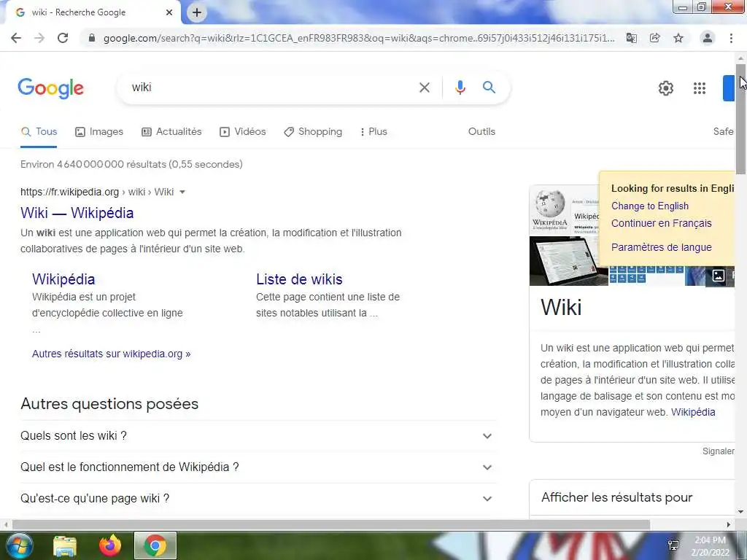Open the Wikipédia link in knowledge panel
Viewport: 747px width, 560px height.
click(x=693, y=413)
